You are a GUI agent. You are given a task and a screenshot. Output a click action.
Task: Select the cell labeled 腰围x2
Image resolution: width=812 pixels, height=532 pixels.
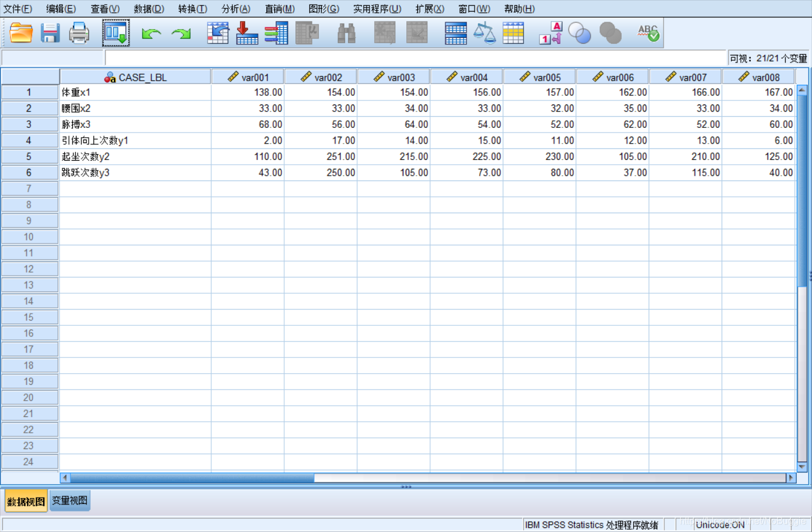tap(135, 108)
